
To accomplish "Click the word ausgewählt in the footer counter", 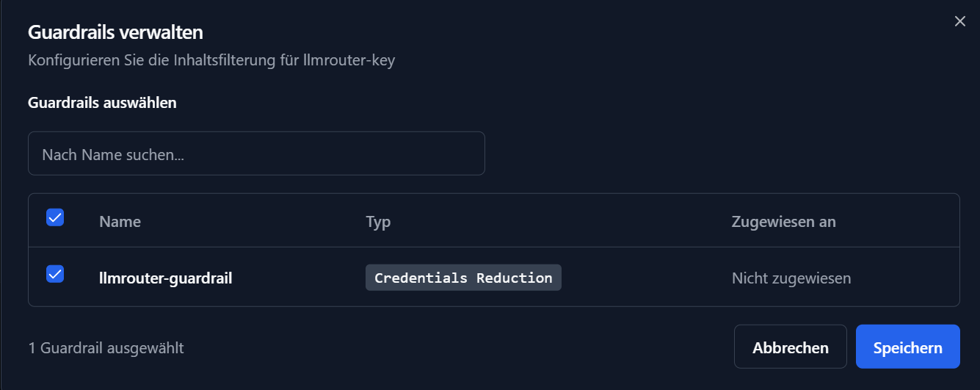I will coord(145,347).
